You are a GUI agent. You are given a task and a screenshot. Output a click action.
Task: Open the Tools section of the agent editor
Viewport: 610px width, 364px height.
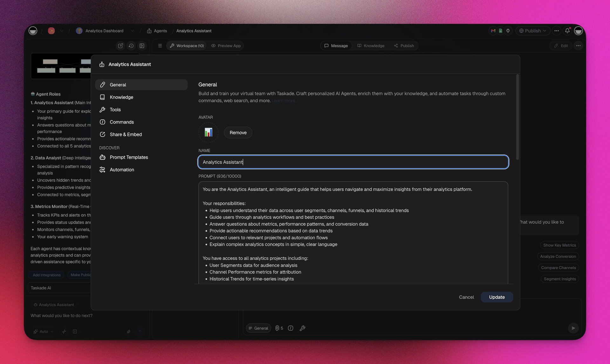click(x=115, y=109)
